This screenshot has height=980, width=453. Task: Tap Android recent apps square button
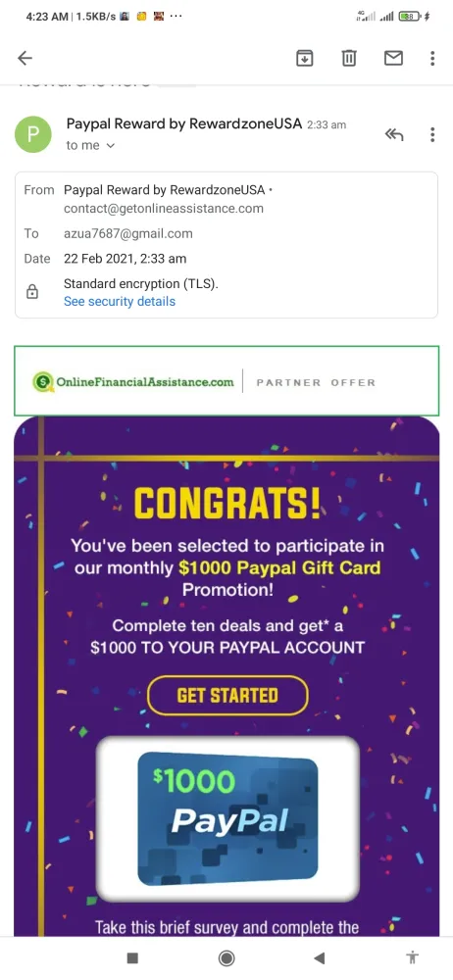132,957
